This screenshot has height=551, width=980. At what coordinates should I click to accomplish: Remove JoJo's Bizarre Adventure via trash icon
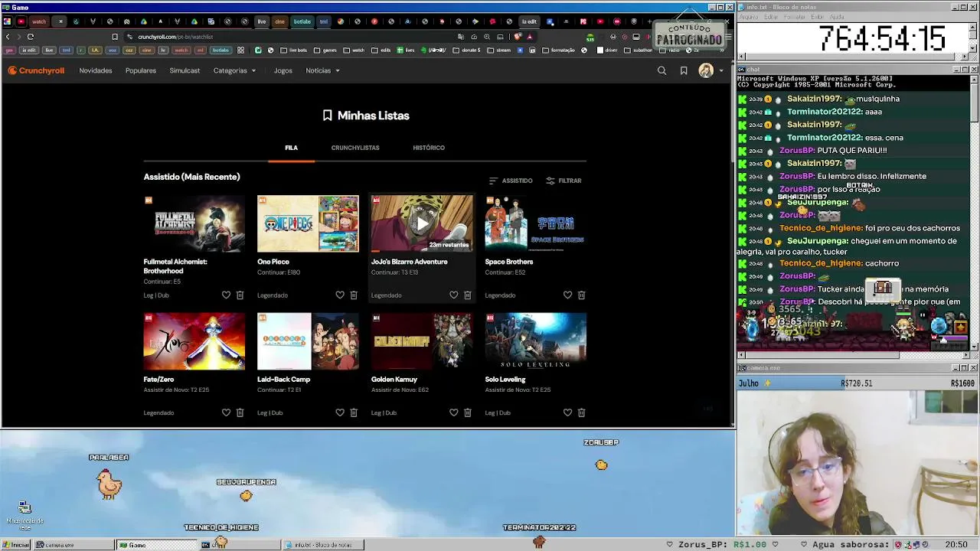click(468, 295)
